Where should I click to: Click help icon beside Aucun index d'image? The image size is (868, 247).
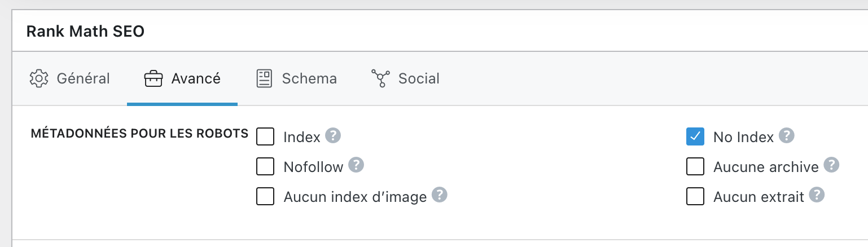click(x=440, y=195)
